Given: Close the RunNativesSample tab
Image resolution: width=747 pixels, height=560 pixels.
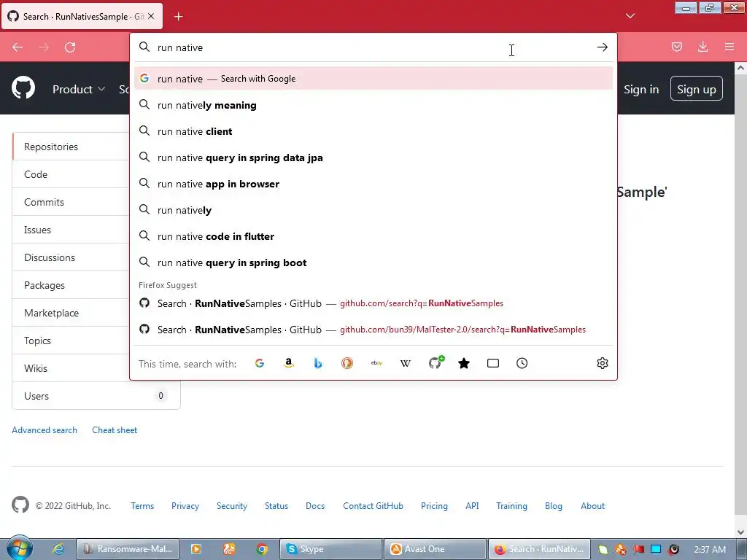Looking at the screenshot, I should click(x=151, y=16).
